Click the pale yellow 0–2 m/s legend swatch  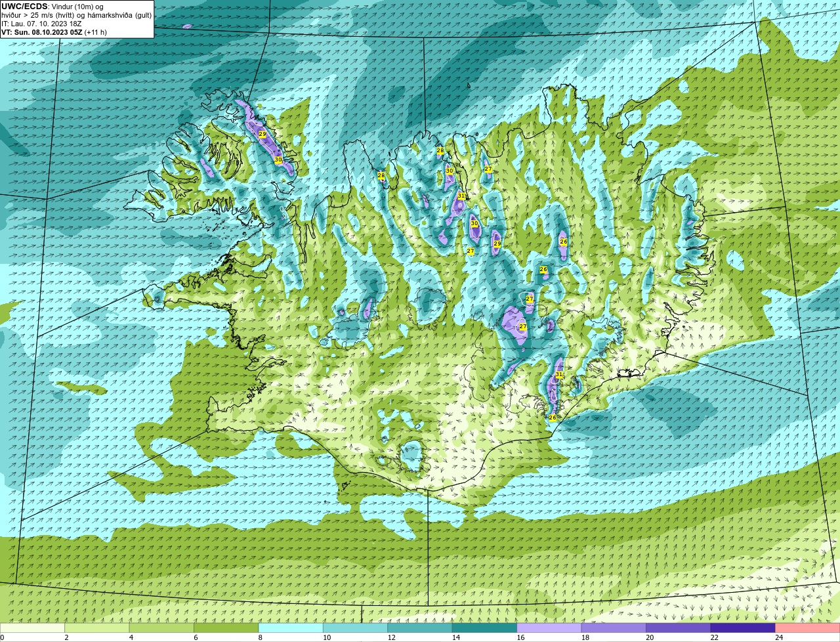(33, 628)
